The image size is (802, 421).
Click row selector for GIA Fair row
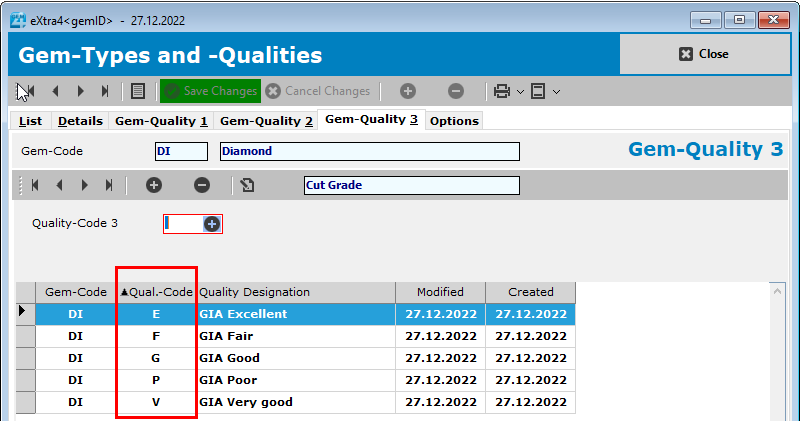(x=26, y=336)
